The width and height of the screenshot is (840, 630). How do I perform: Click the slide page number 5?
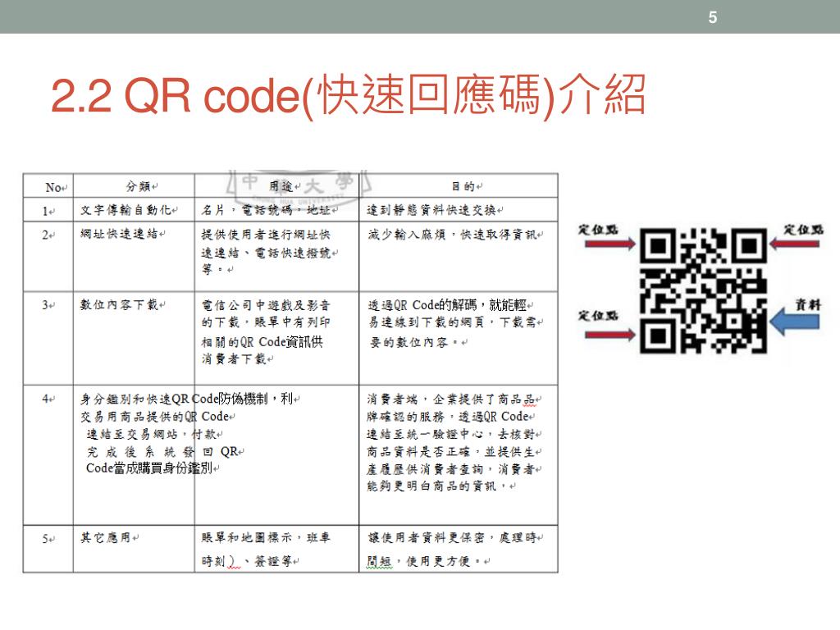(x=713, y=17)
